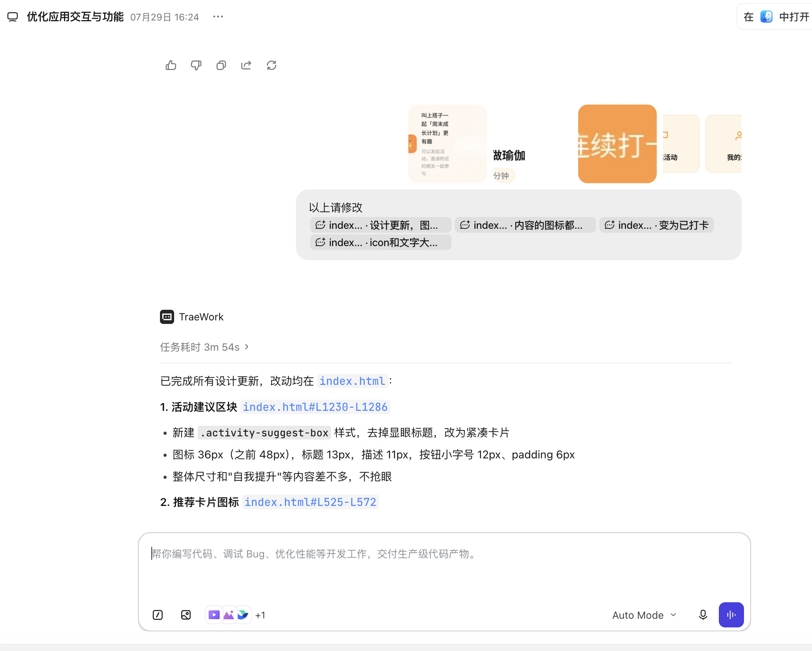Click the conversation icon beside the title
812x651 pixels.
point(13,17)
